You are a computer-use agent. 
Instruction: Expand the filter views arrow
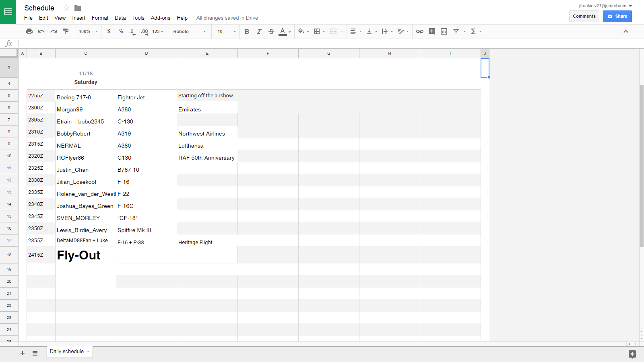(464, 31)
